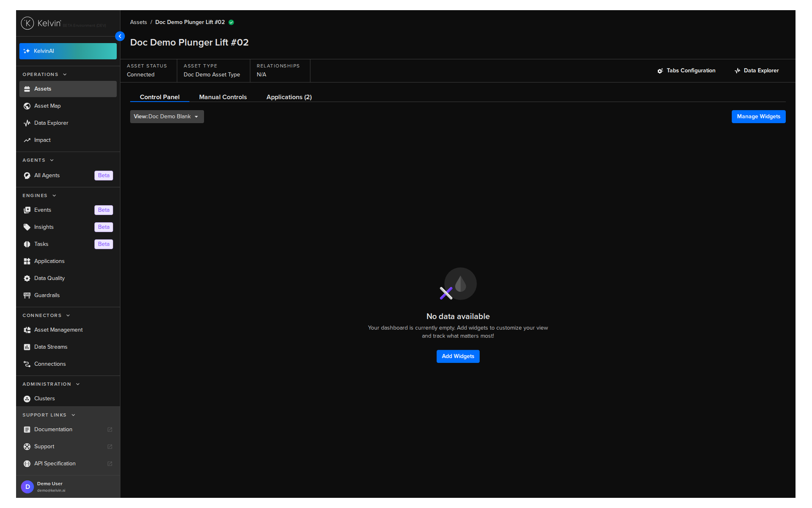The image size is (812, 508).
Task: Click the N/A relationships value
Action: [x=261, y=75]
